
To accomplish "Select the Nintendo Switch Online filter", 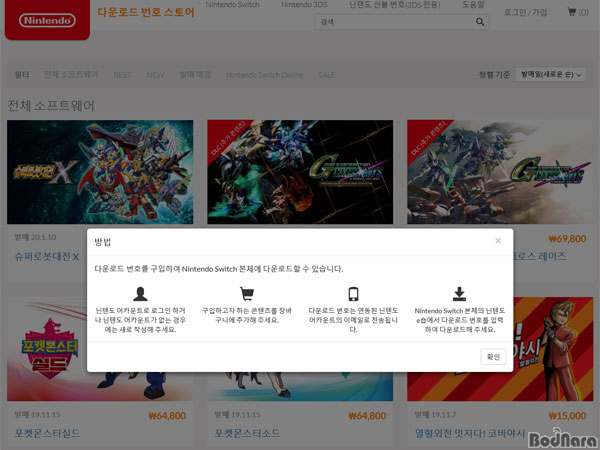I will (264, 75).
